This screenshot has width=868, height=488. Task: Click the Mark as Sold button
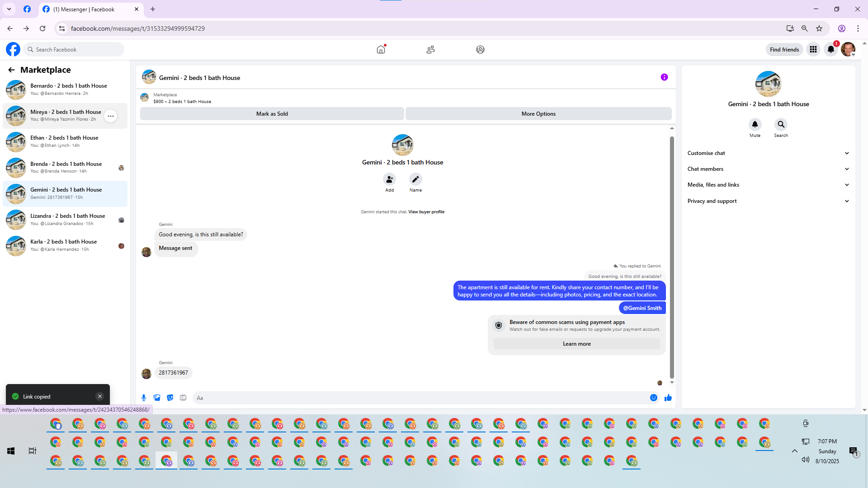[272, 114]
